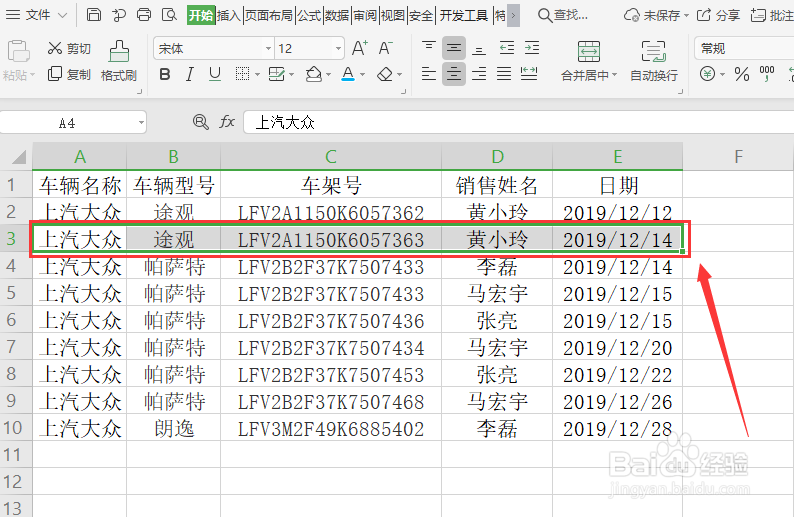Click the distributed alignment icon
The image size is (794, 517).
tap(529, 74)
